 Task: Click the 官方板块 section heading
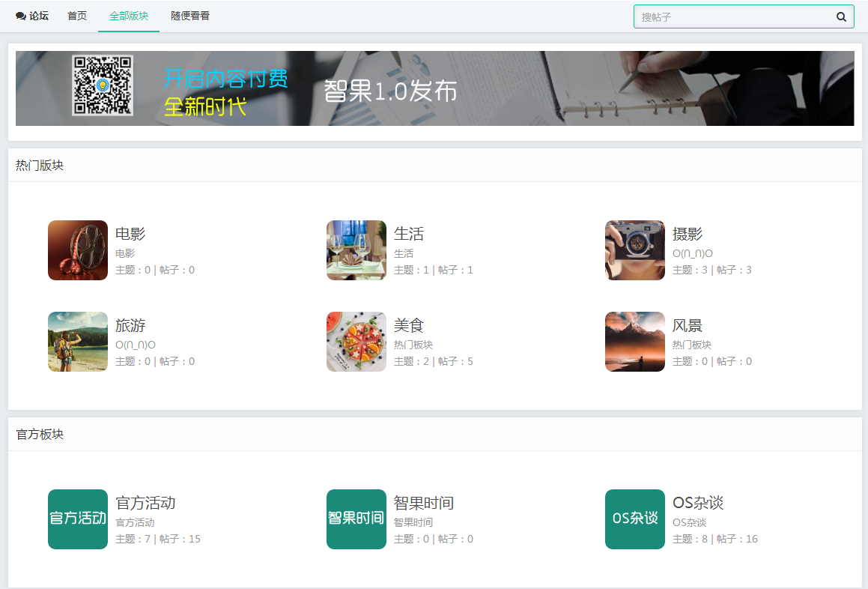39,435
